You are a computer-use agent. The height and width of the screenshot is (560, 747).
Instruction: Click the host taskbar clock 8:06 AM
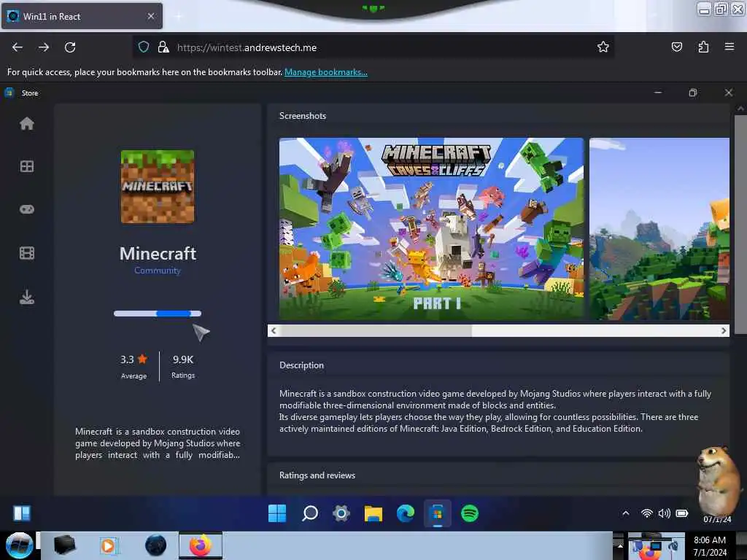pos(710,545)
